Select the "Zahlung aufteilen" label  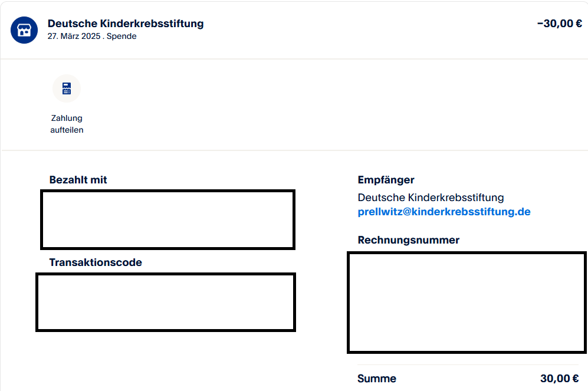pos(67,124)
